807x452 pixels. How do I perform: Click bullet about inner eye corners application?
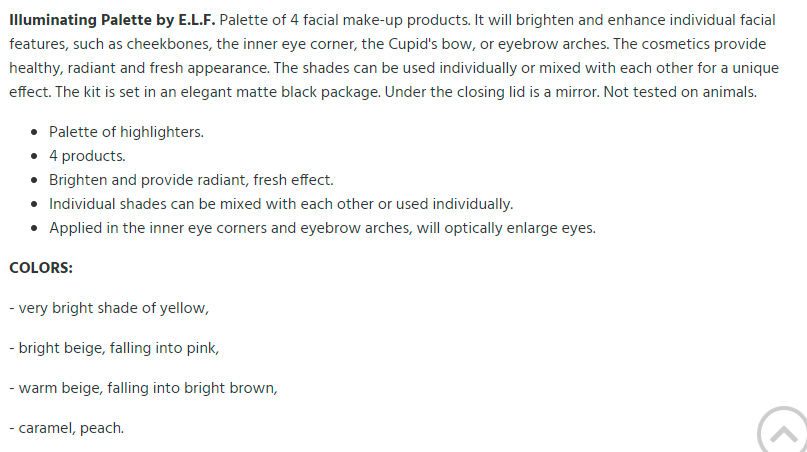pyautogui.click(x=322, y=228)
